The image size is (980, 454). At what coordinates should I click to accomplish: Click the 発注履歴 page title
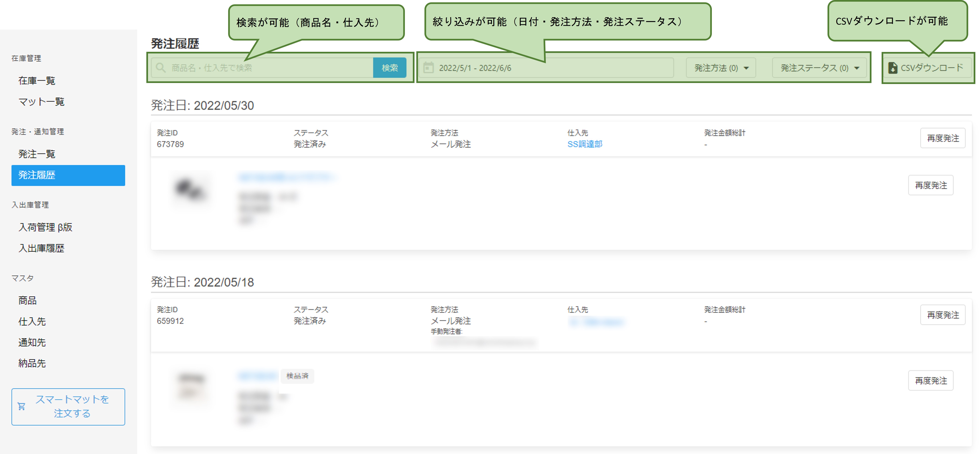(175, 44)
